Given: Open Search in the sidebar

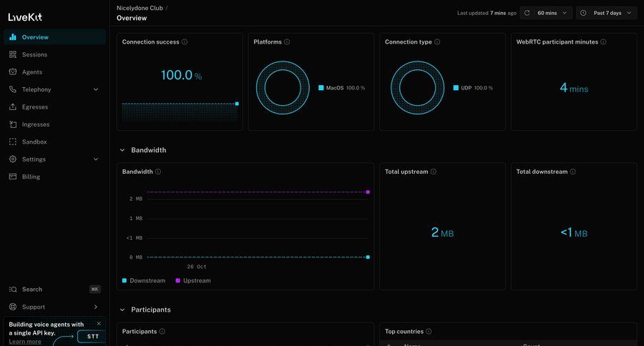Looking at the screenshot, I should tap(54, 290).
